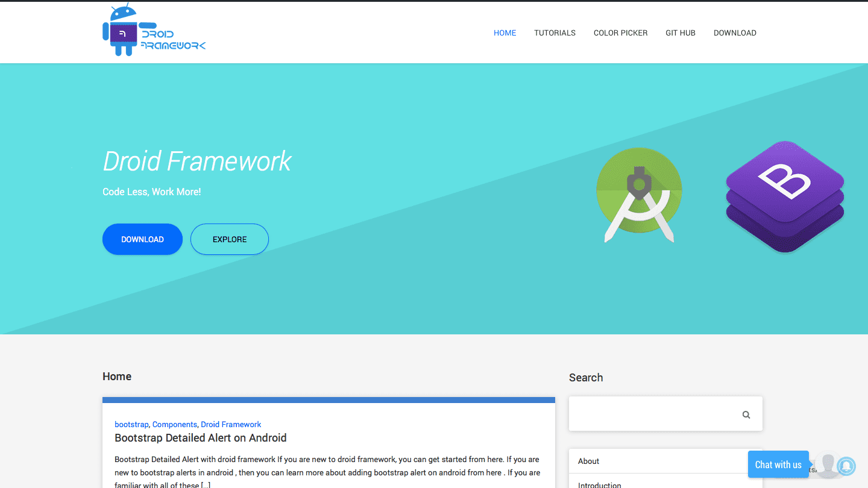Click the notification bell icon
Image resolution: width=868 pixels, height=488 pixels.
(x=846, y=466)
